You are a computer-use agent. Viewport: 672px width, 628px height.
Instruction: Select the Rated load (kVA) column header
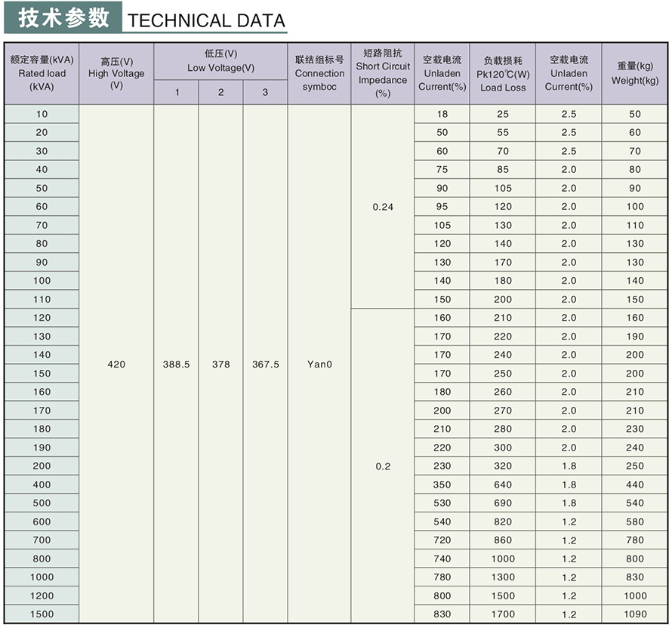coord(42,73)
